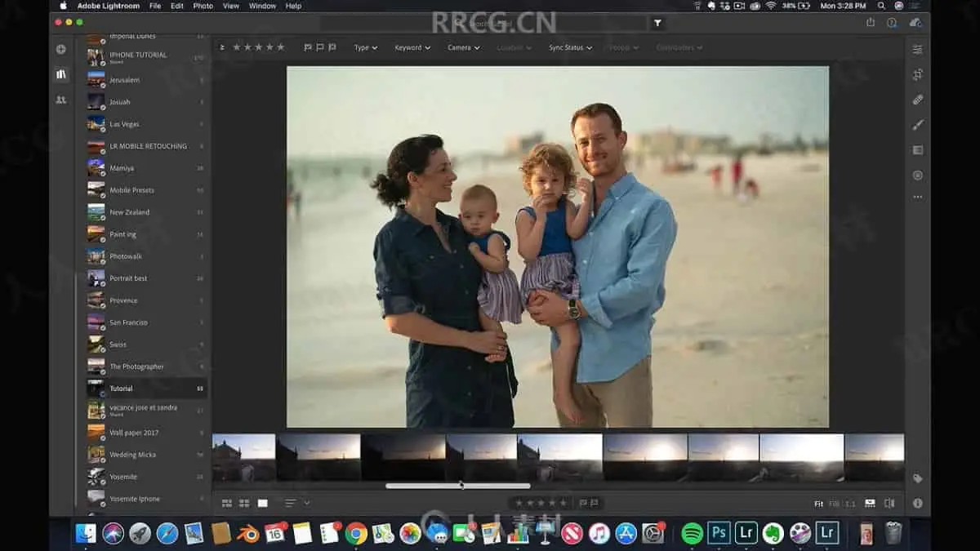Open the Tutorial album
The height and width of the screenshot is (551, 980).
tap(147, 389)
